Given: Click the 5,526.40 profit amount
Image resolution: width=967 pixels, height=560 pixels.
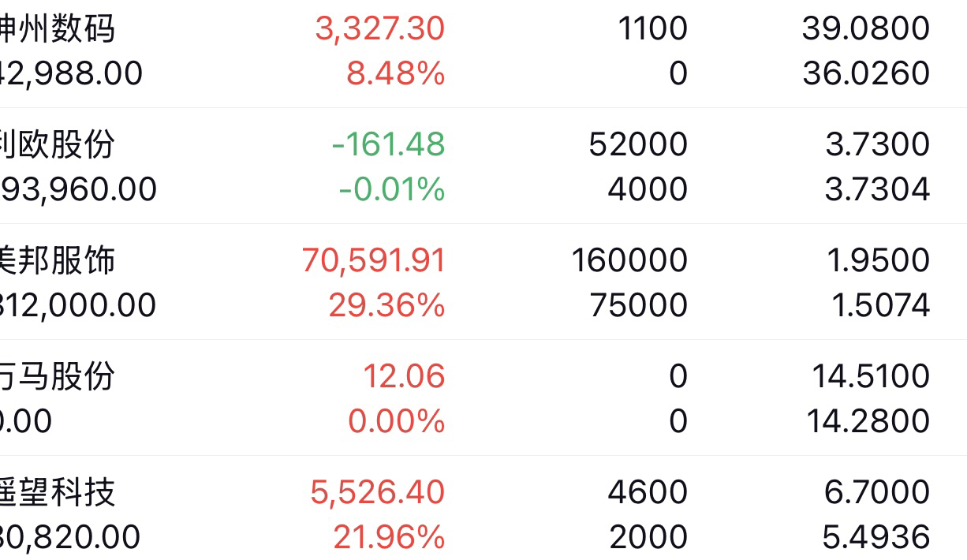Looking at the screenshot, I should click(378, 492).
